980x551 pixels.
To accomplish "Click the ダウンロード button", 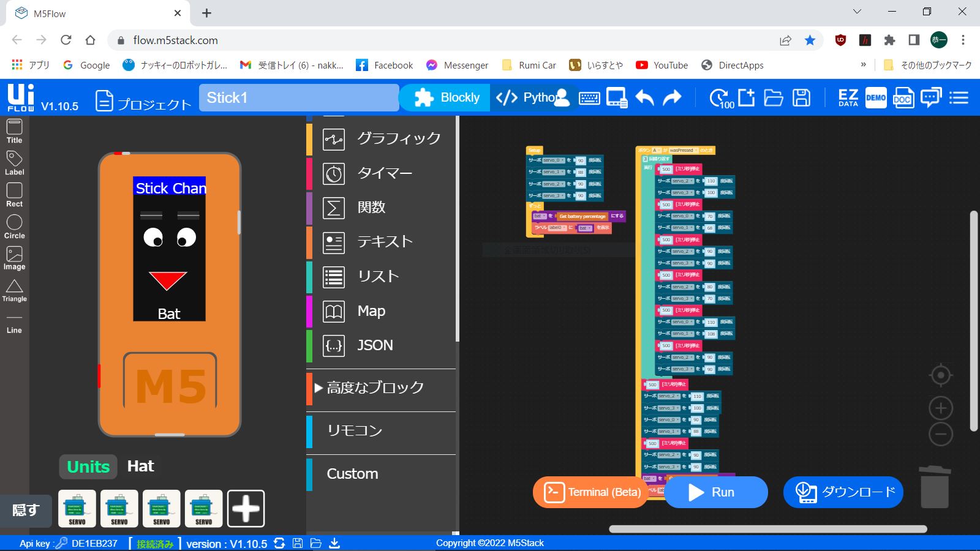I will [x=843, y=492].
